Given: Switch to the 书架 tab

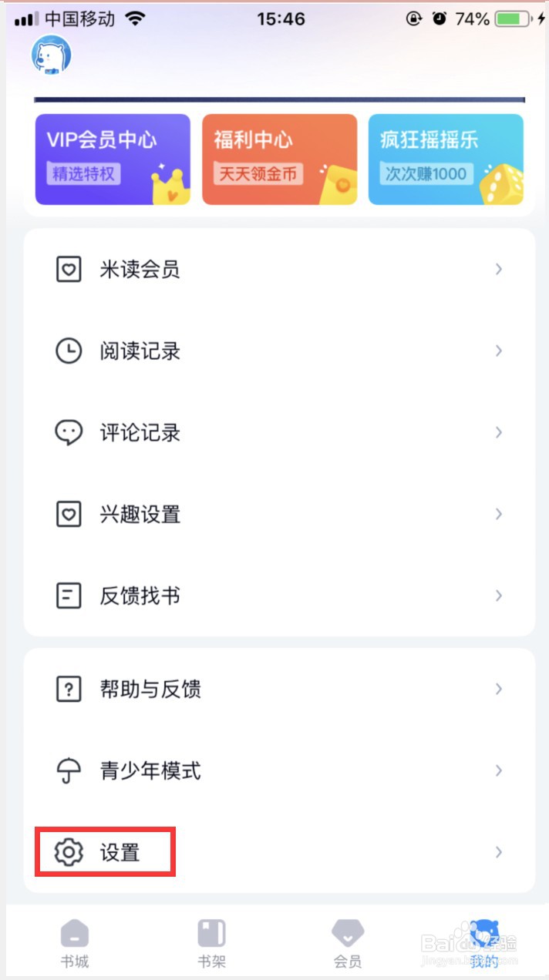Looking at the screenshot, I should [x=212, y=943].
